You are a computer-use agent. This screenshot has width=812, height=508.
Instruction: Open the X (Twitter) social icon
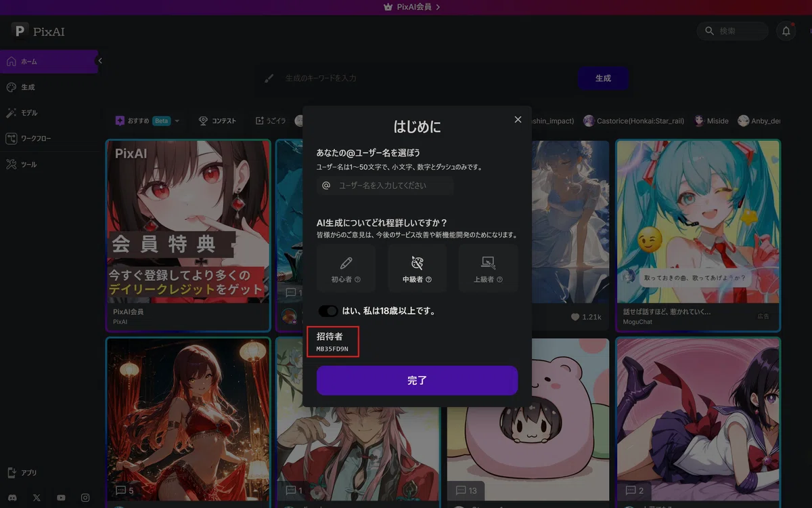coord(37,498)
